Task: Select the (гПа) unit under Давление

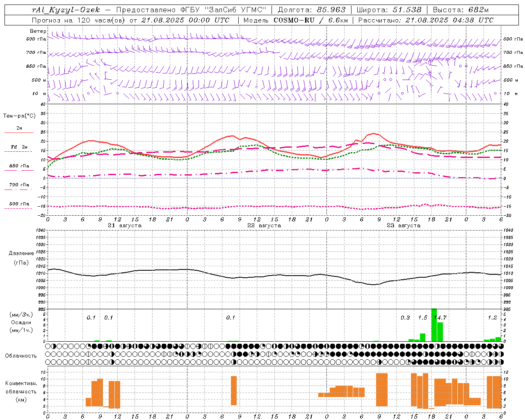Action: [x=21, y=262]
